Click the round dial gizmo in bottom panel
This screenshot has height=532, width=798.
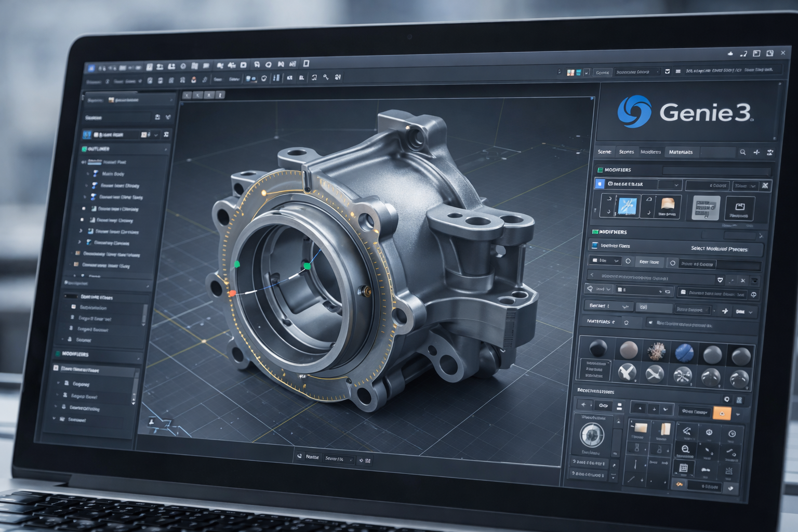pos(592,434)
